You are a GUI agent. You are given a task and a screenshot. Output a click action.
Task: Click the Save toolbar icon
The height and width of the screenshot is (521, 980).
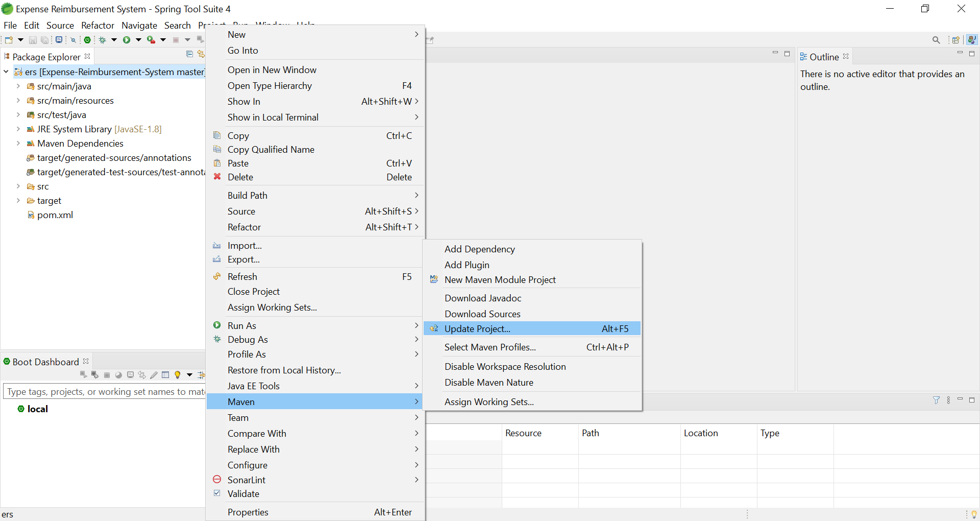point(33,40)
